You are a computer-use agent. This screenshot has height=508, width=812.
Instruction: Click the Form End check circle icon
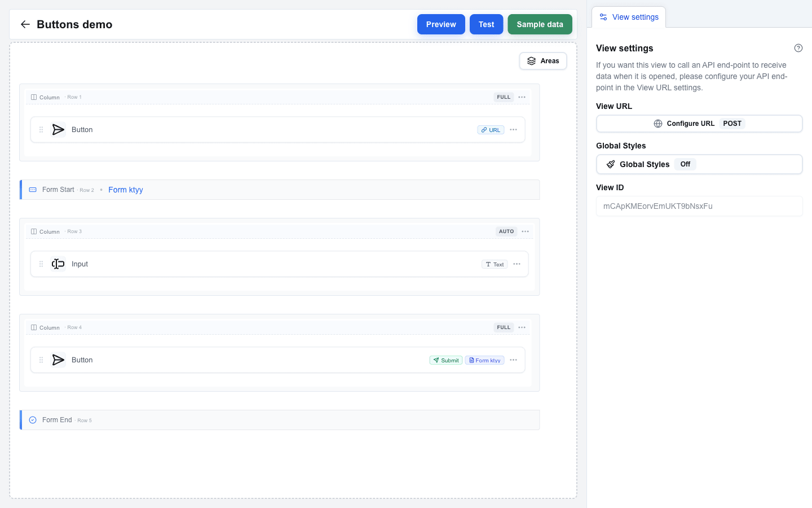pos(33,420)
